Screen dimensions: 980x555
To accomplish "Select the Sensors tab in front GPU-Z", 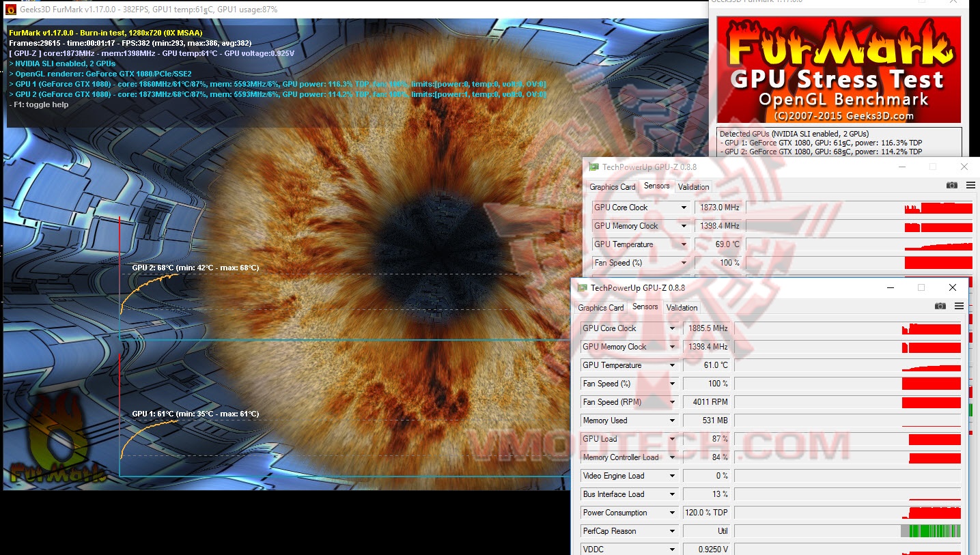I will pyautogui.click(x=645, y=307).
